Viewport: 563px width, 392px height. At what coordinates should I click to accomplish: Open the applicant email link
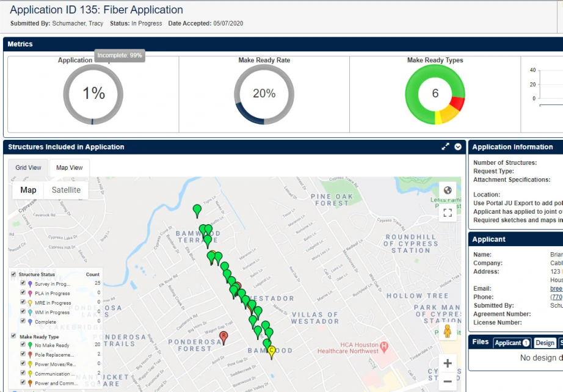tap(556, 288)
